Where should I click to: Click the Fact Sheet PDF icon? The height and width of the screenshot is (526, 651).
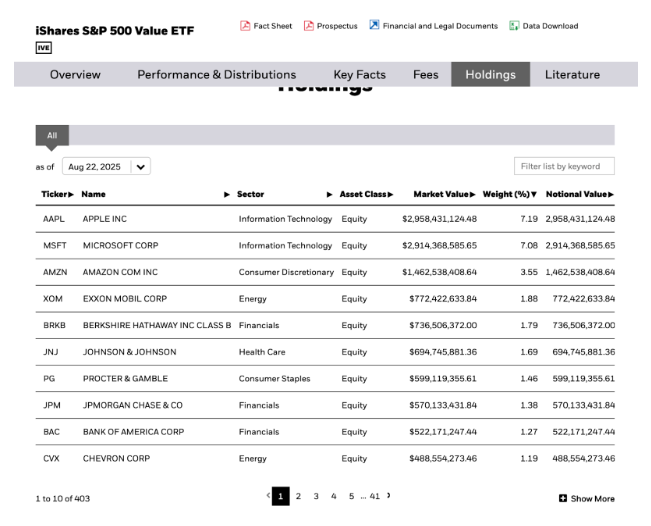pyautogui.click(x=245, y=26)
